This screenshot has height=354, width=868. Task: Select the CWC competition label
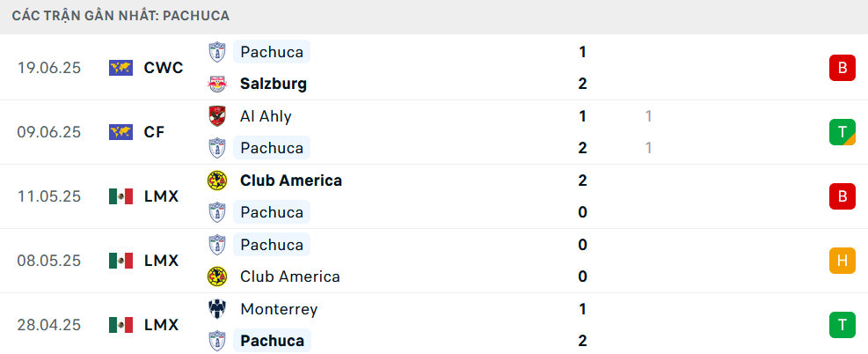click(164, 68)
